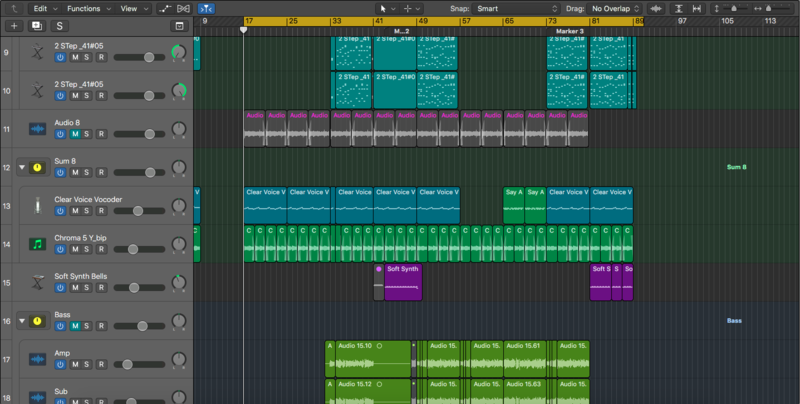Click the Duplicate Track icon
The height and width of the screenshot is (404, 800).
pyautogui.click(x=37, y=25)
